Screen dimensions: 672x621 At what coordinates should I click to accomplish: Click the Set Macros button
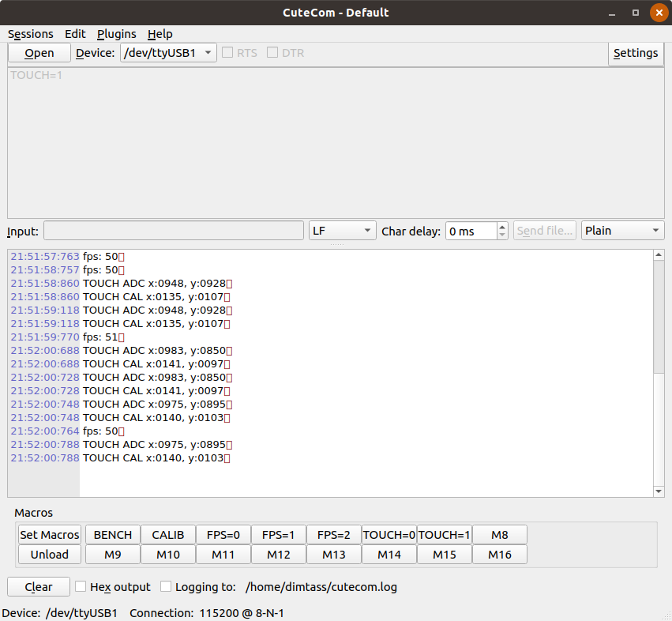[x=50, y=535]
